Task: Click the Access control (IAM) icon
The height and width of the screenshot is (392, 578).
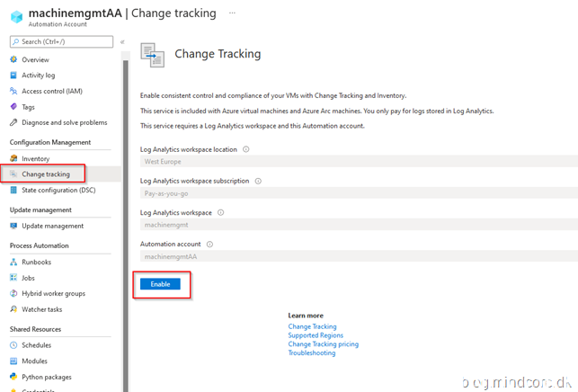Action: tap(13, 91)
